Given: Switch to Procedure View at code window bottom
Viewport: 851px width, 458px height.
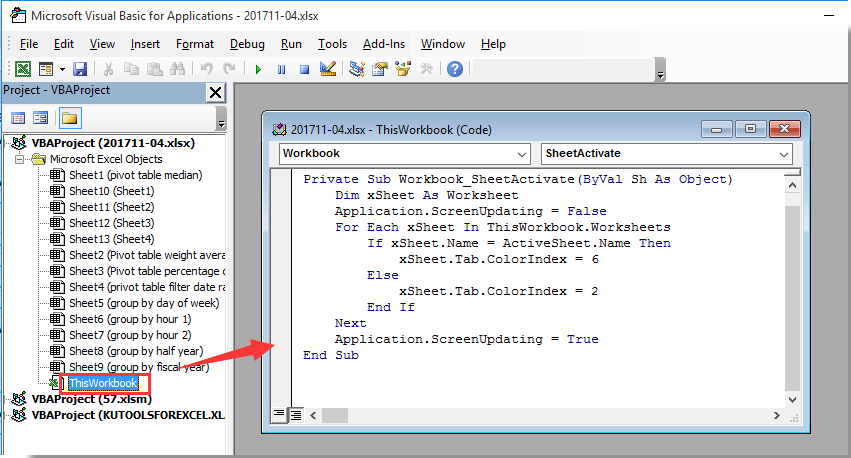Looking at the screenshot, I should [x=280, y=414].
